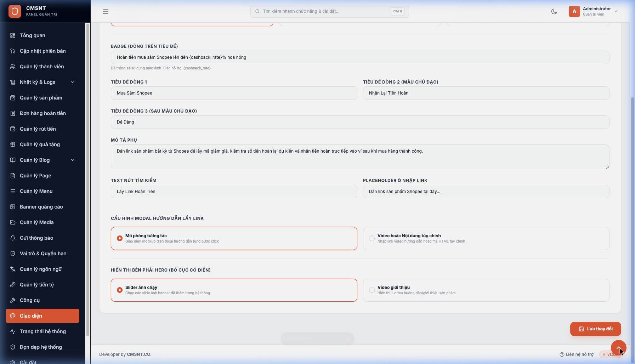Click the Administrator avatar icon
Viewport: 635px width, 364px height.
[574, 11]
